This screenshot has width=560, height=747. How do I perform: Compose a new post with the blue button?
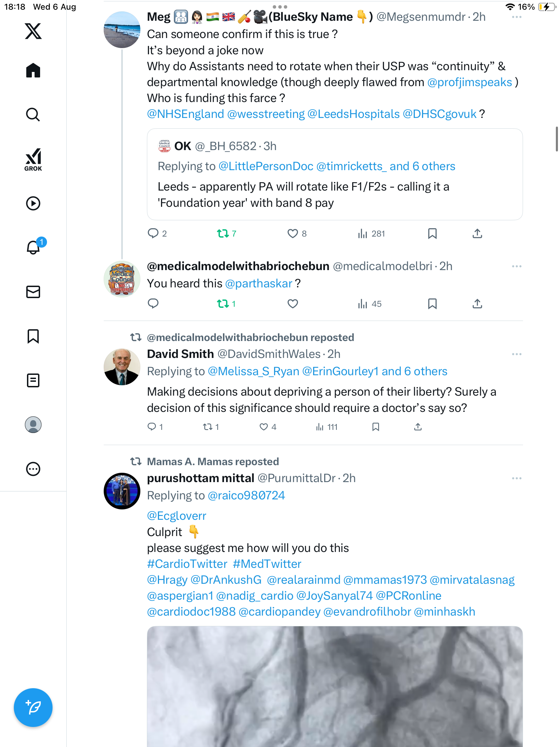click(33, 708)
